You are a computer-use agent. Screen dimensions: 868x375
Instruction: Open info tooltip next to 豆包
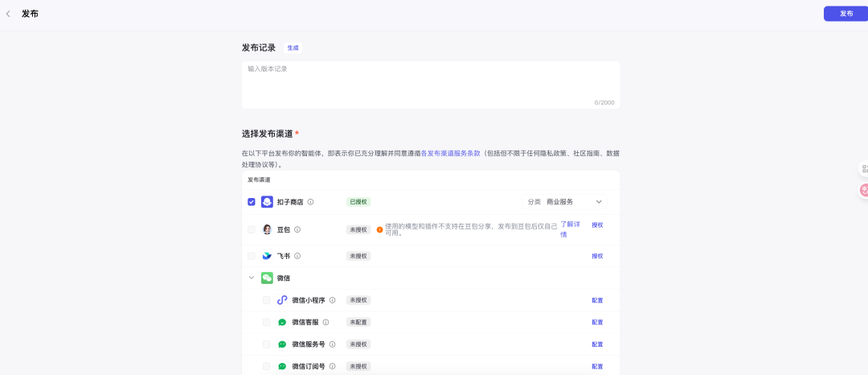pyautogui.click(x=297, y=229)
